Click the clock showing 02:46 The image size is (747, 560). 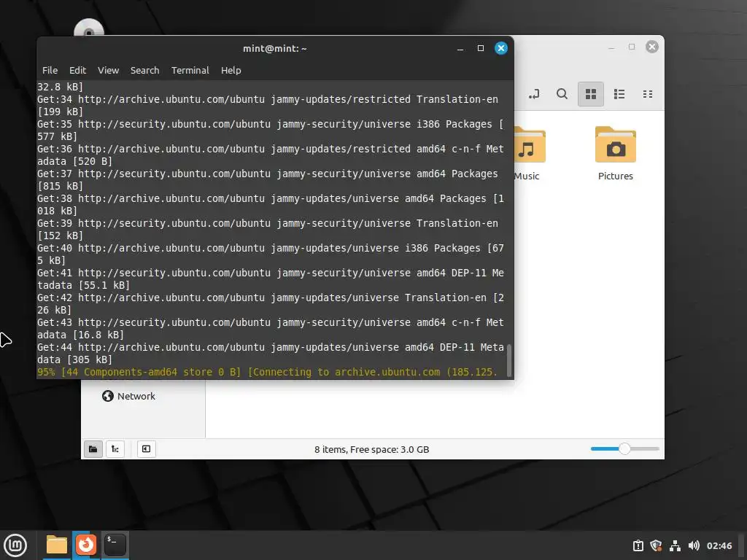719,545
